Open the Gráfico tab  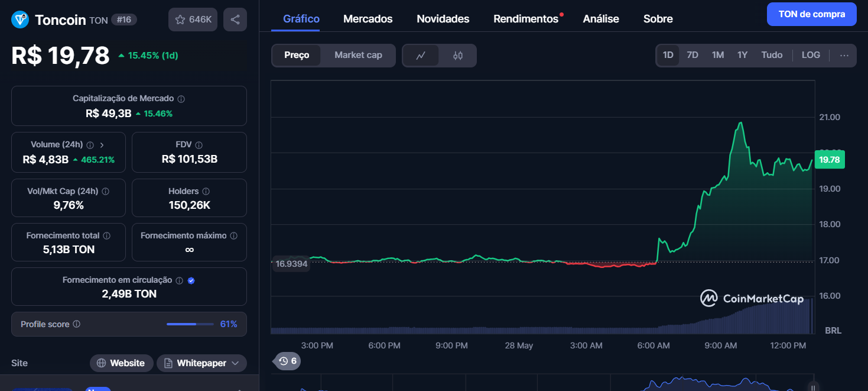click(301, 19)
